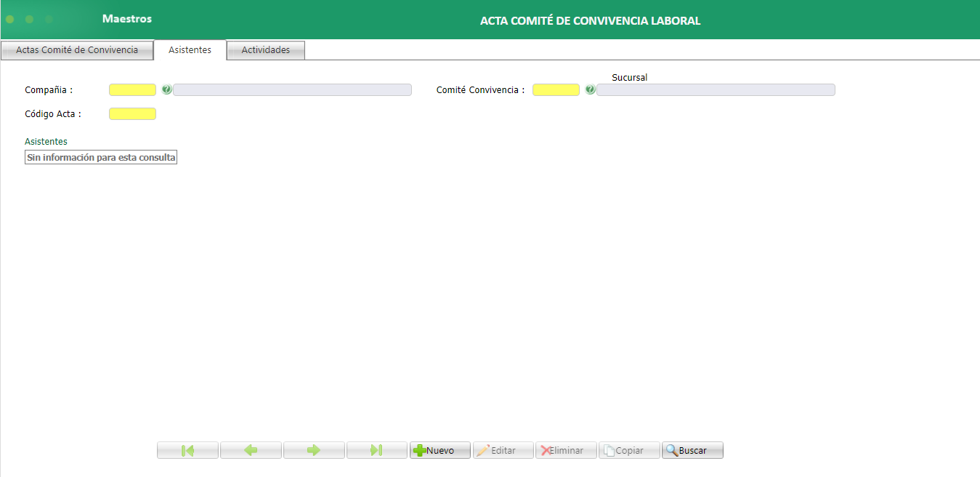Viewport: 980px width, 477px height.
Task: Click the Sin información para esta consulta message
Action: (100, 156)
